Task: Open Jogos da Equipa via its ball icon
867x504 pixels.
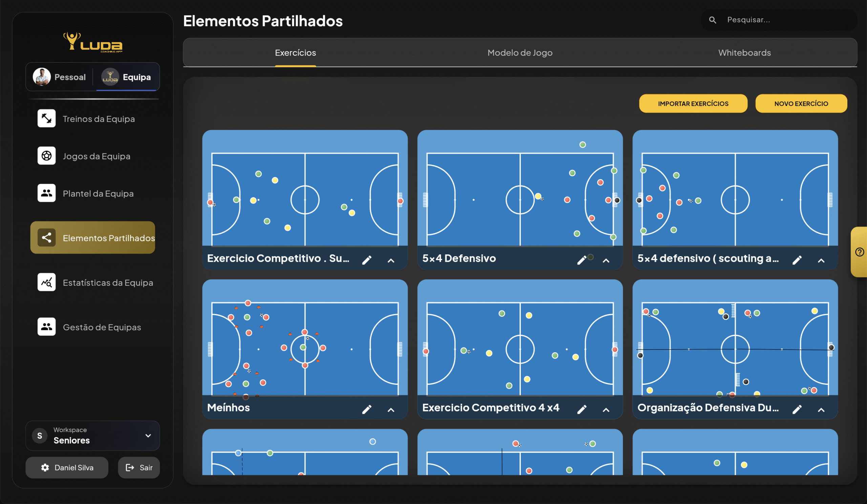Action: 46,156
